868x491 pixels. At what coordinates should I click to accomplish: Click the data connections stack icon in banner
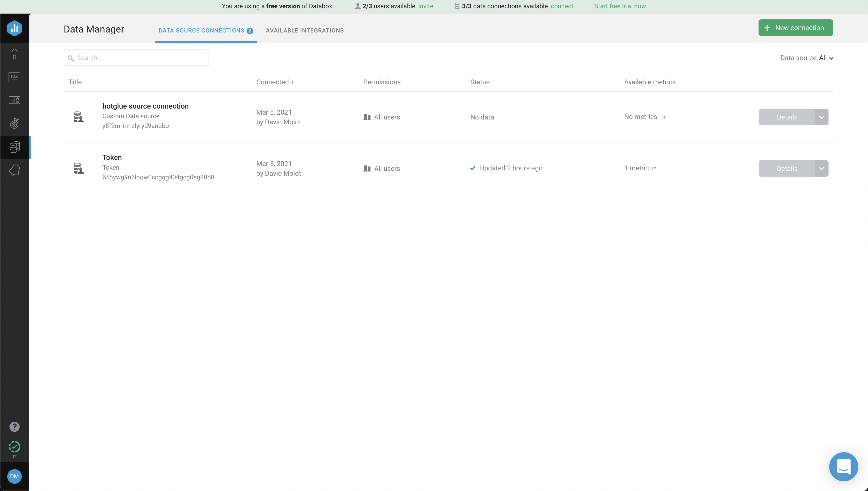click(457, 6)
